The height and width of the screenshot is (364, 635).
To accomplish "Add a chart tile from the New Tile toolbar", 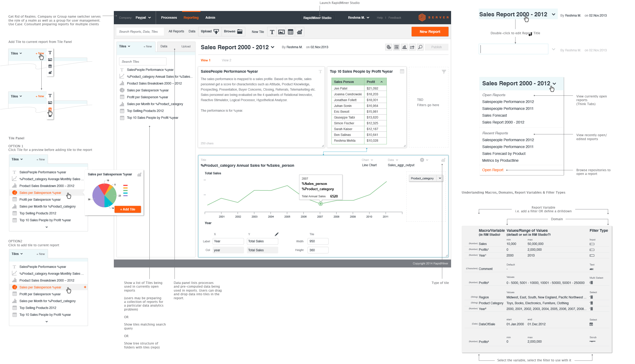I will coord(300,32).
